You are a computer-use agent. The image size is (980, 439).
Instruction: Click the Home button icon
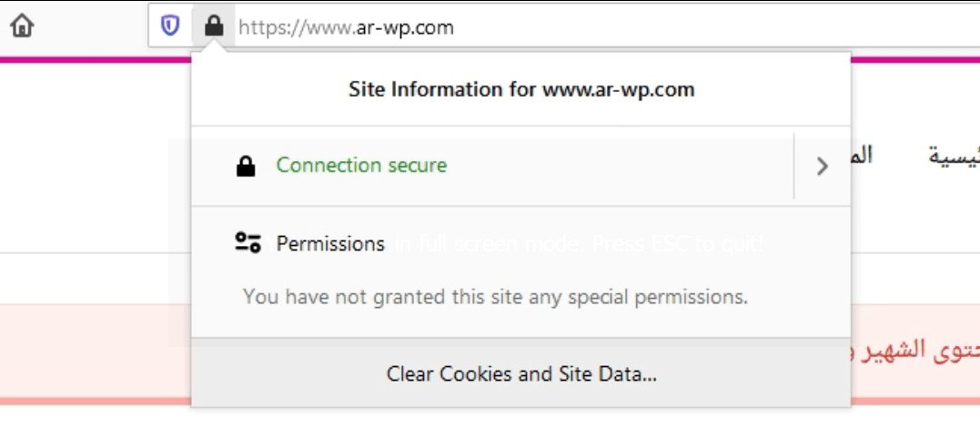(x=22, y=26)
